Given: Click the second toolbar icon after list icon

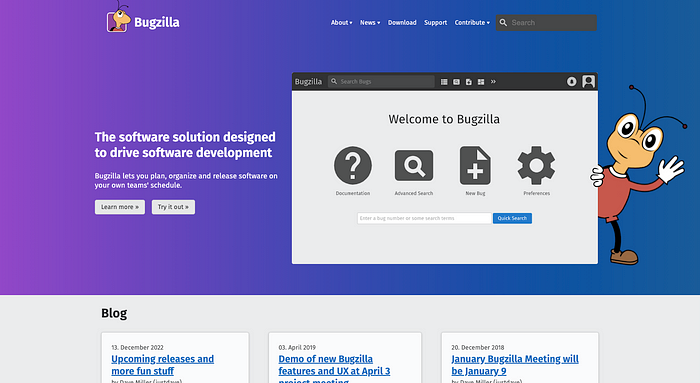Looking at the screenshot, I should coord(456,82).
